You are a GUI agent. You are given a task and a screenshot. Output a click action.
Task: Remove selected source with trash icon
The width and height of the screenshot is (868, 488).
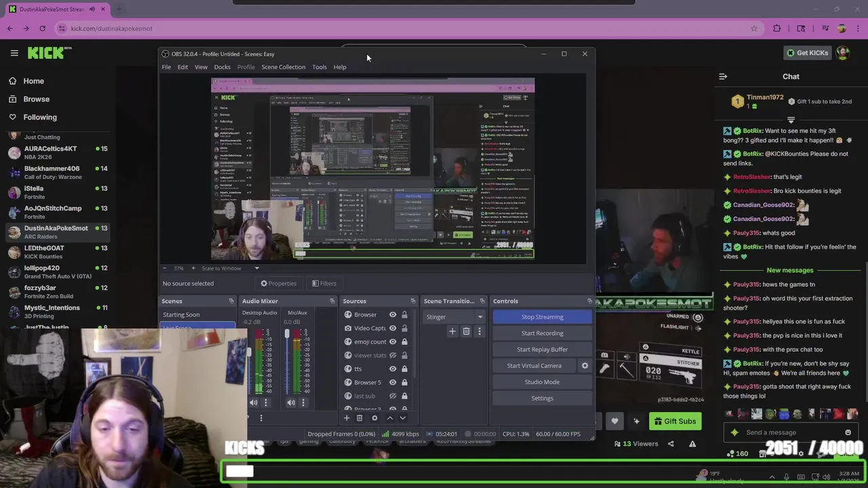(359, 418)
